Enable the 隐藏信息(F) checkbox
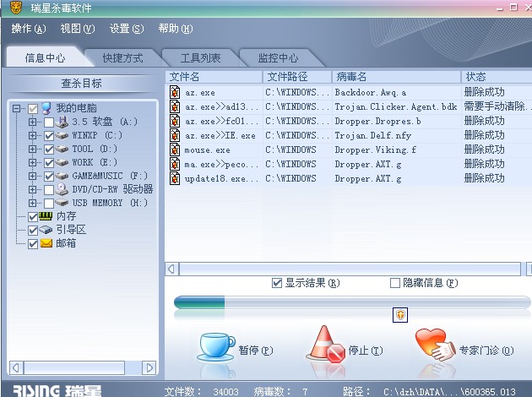Image resolution: width=532 pixels, height=397 pixels. (x=395, y=283)
